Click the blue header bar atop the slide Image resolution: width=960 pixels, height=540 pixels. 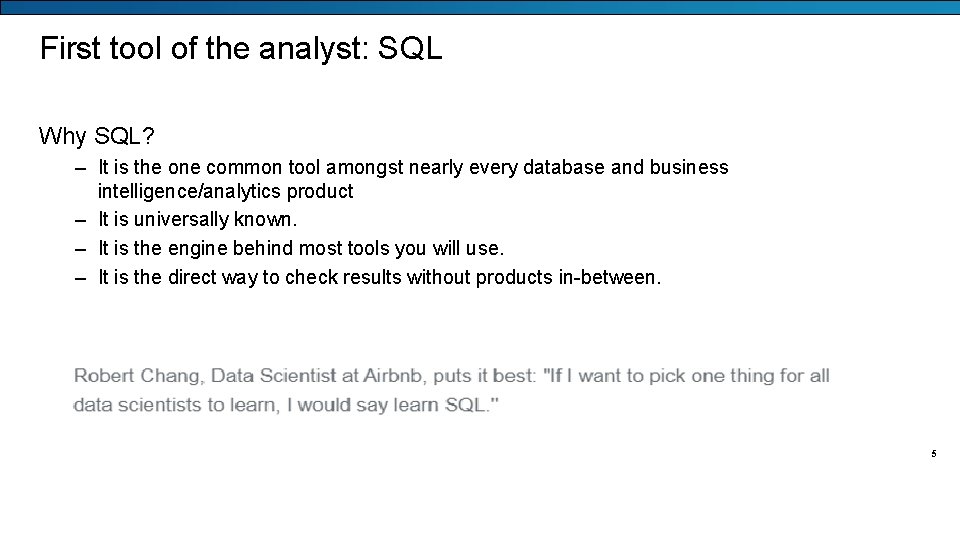480,7
